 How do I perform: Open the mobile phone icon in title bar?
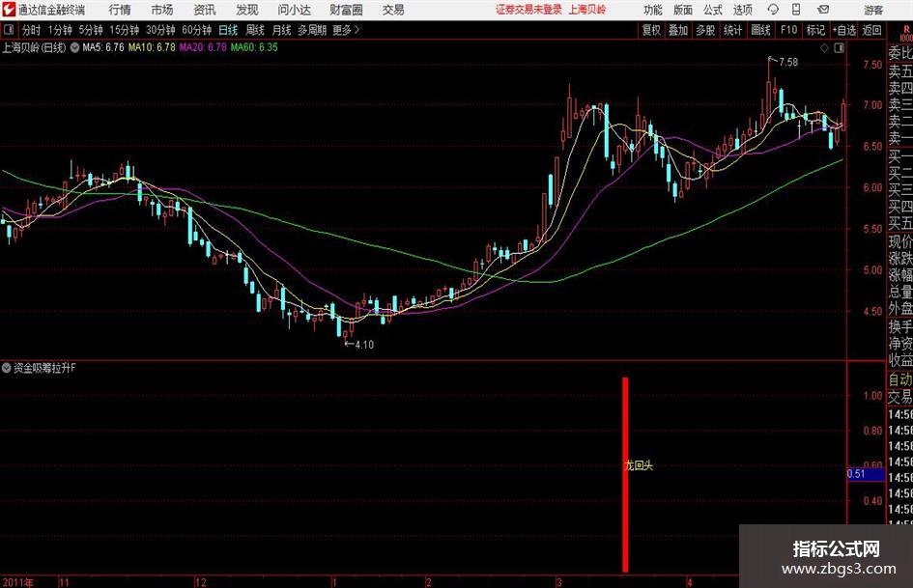796,10
